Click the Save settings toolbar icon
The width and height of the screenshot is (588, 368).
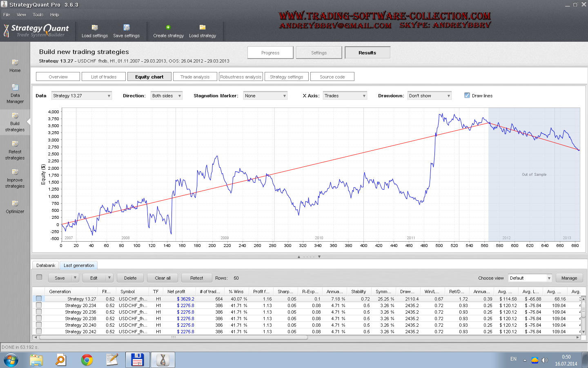[x=127, y=28]
